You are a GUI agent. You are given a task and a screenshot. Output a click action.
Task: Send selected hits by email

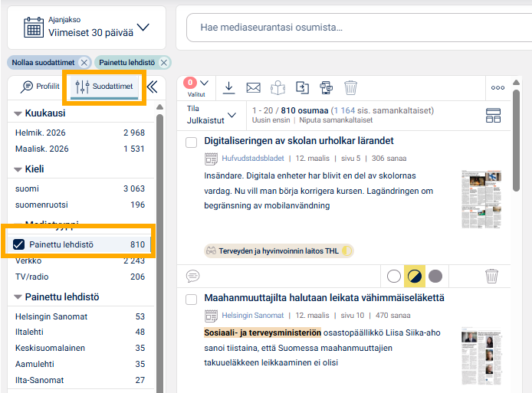pos(254,88)
